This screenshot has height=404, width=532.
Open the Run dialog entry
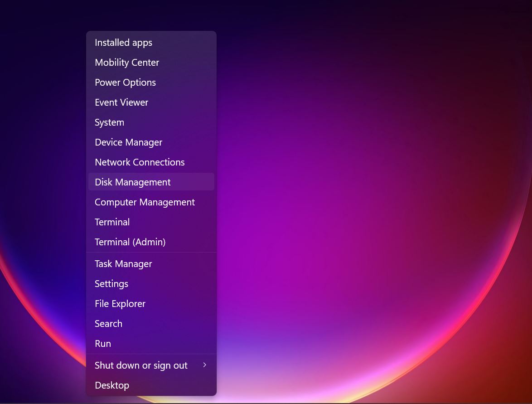click(x=151, y=344)
